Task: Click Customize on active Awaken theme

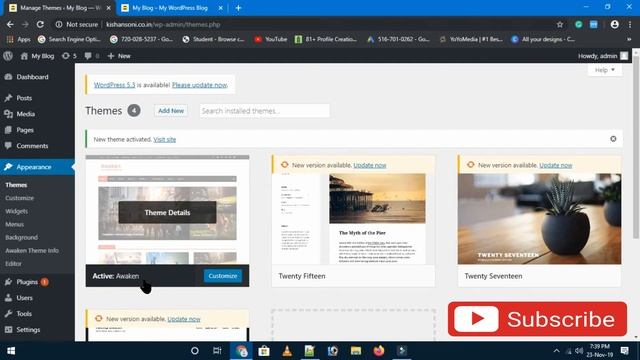Action: click(222, 276)
